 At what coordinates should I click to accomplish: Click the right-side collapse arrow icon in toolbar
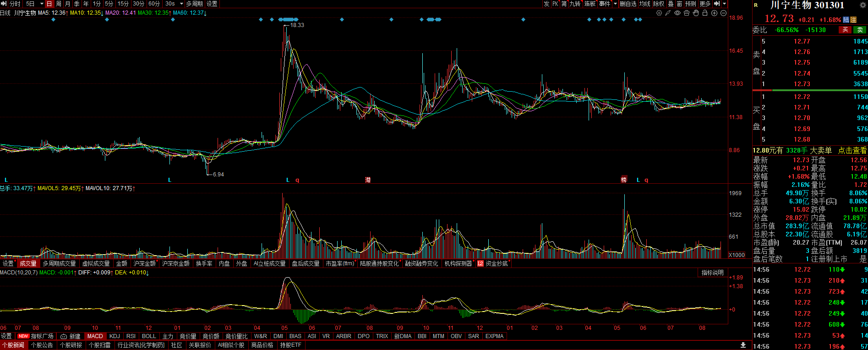[x=717, y=4]
